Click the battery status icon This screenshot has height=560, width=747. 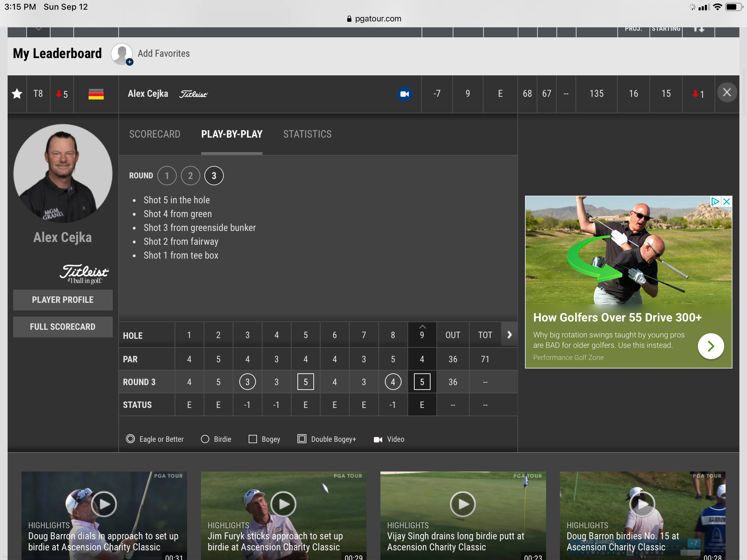click(x=734, y=7)
